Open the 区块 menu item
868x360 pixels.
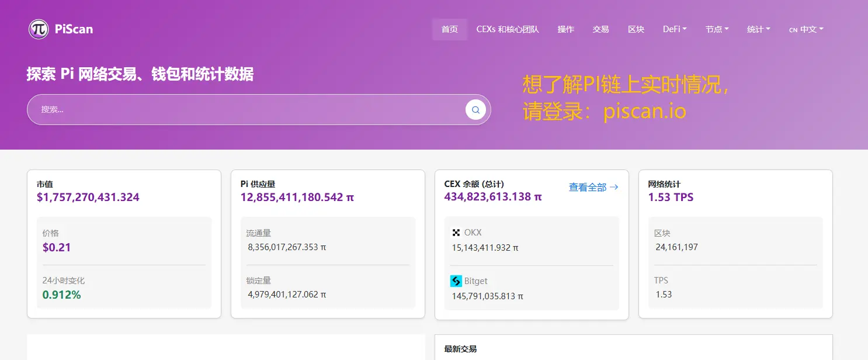coord(636,29)
